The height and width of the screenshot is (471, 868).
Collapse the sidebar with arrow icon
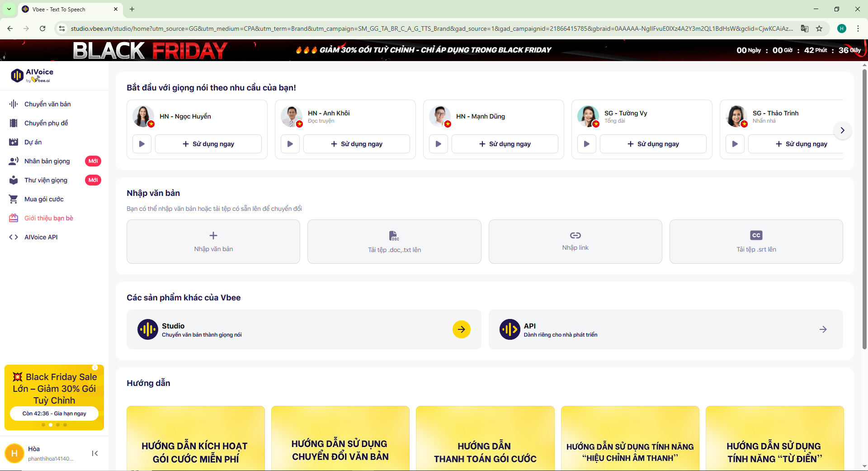pos(95,453)
